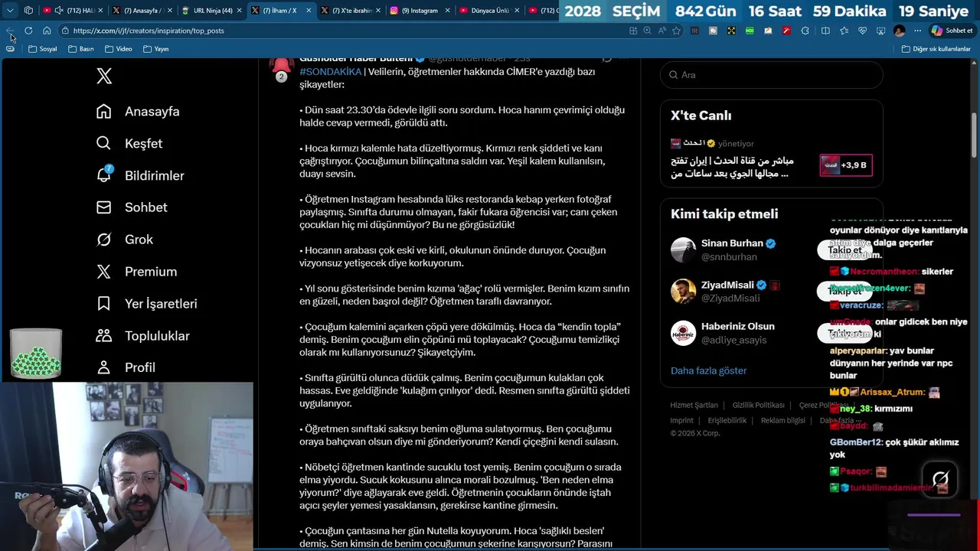
Task: Switch to the (7) Anasayfa X tab
Action: click(142, 11)
